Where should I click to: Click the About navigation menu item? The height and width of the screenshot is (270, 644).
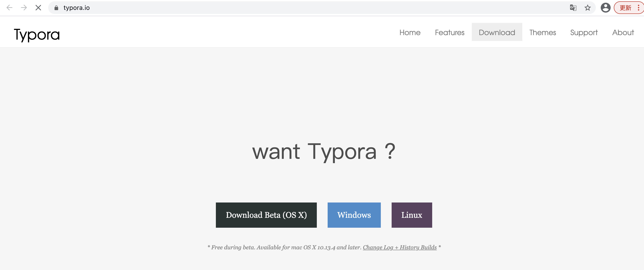(x=623, y=32)
